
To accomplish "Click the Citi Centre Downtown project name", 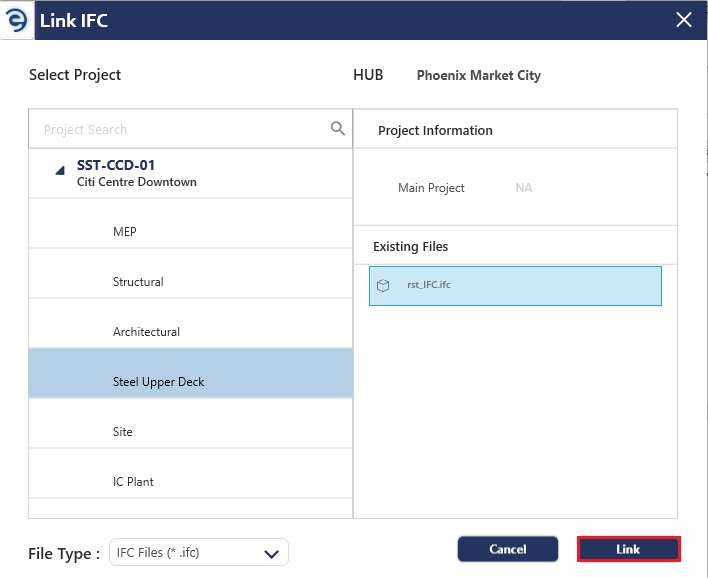I will 137,182.
